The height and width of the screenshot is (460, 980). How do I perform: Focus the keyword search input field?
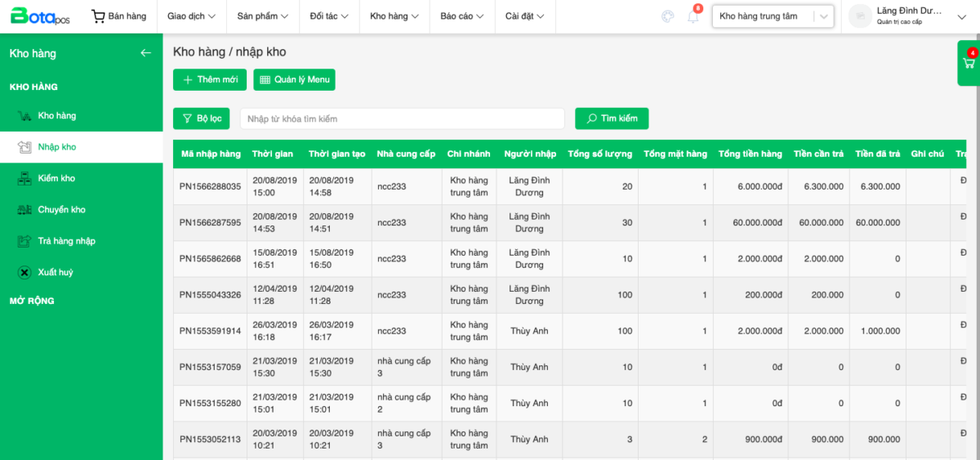click(402, 118)
